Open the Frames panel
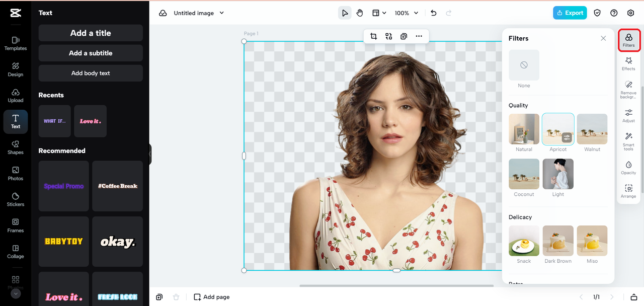The image size is (644, 306). 15,225
